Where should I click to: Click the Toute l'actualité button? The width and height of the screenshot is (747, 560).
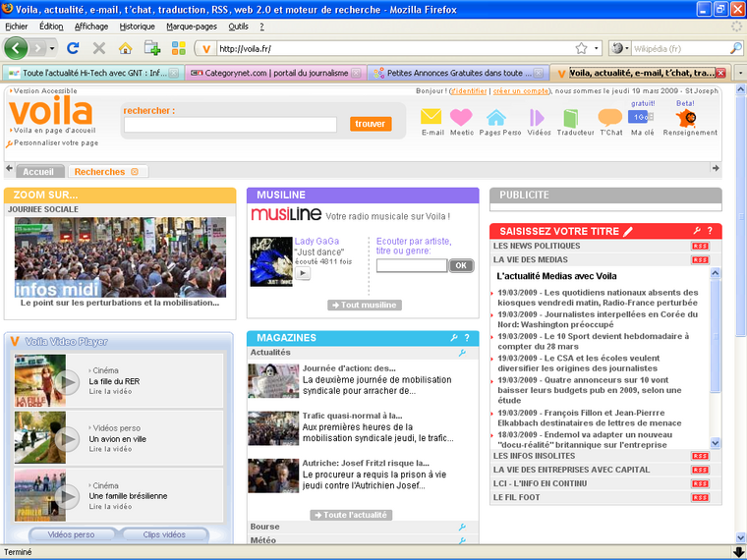tap(351, 515)
